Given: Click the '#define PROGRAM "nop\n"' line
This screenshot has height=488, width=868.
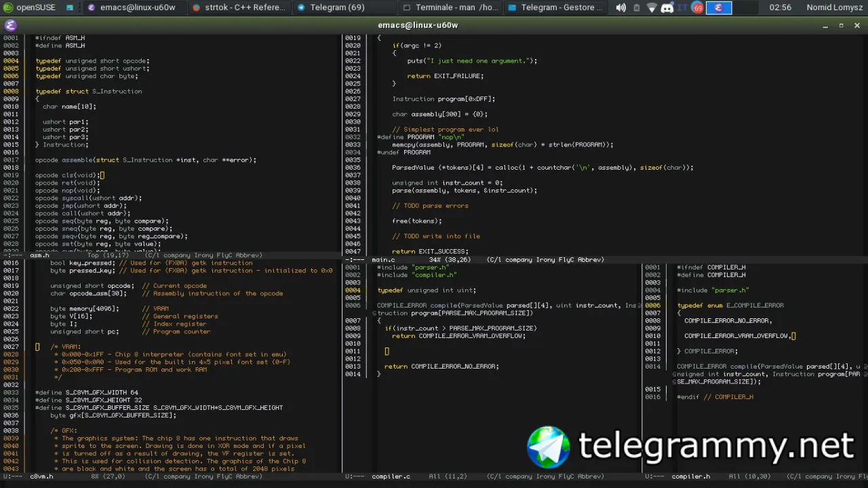Looking at the screenshot, I should tap(420, 137).
